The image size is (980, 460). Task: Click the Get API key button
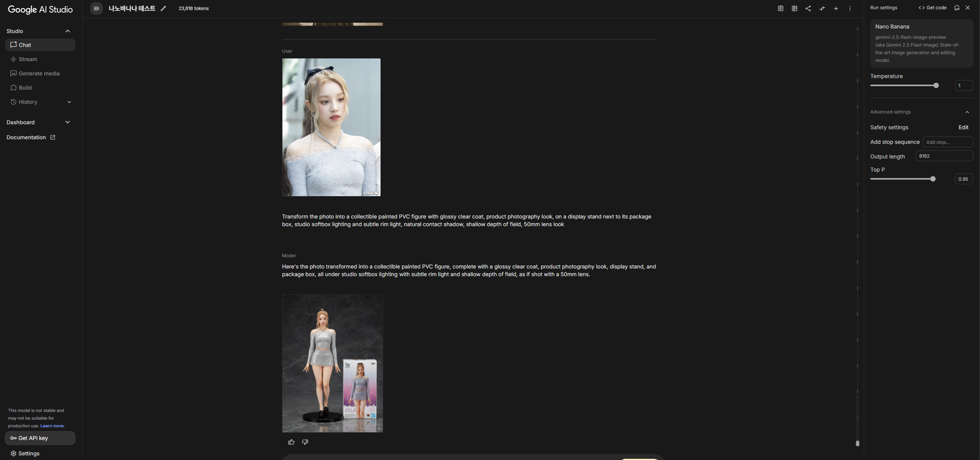point(40,438)
